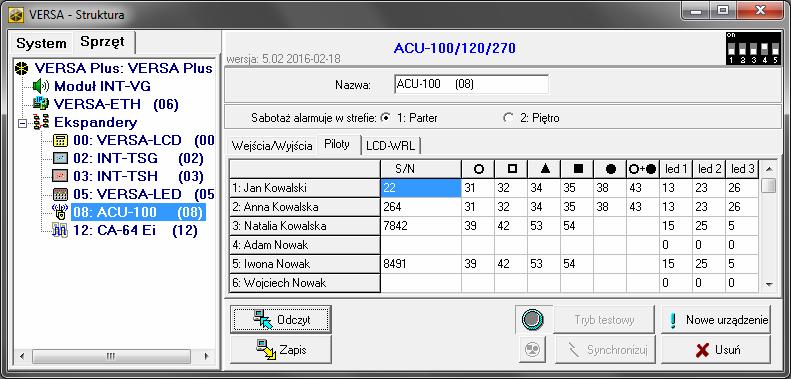791x379 pixels.
Task: Select the VERSA-ETH (06) tree item
Action: click(x=116, y=104)
